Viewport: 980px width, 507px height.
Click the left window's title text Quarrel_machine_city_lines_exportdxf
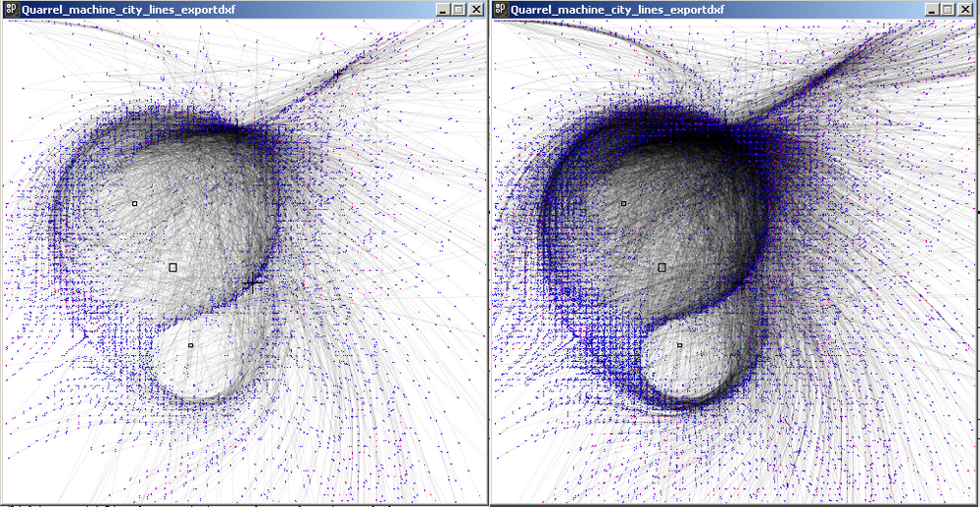(x=128, y=10)
